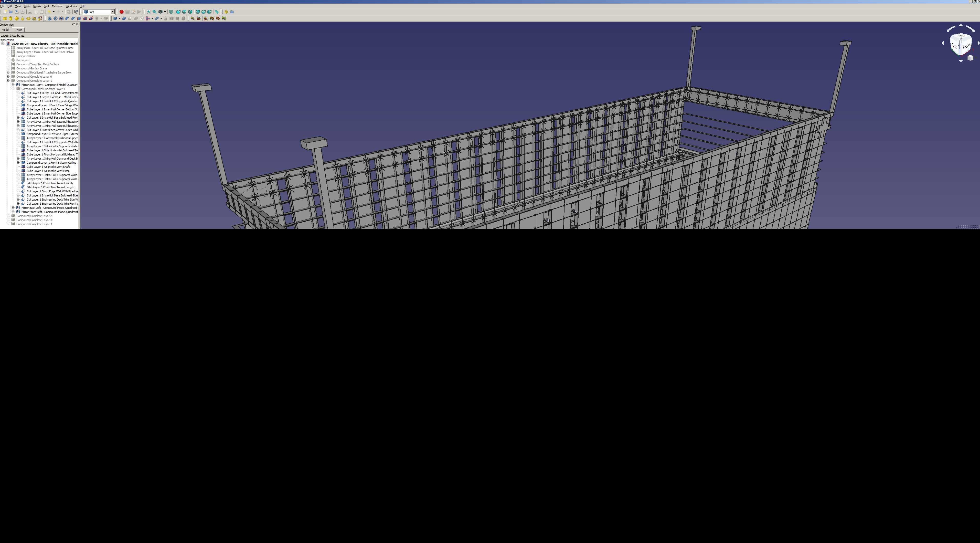This screenshot has width=980, height=543.
Task: Select Mirror Front Left tree item
Action: [x=50, y=212]
